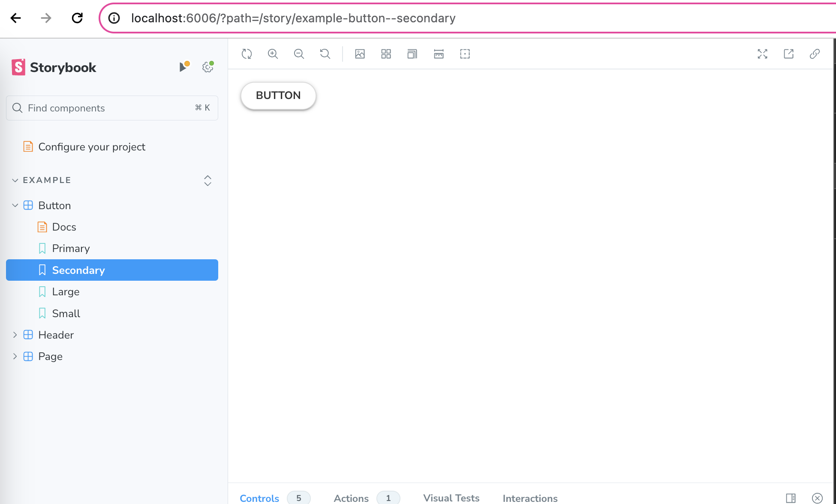836x504 pixels.
Task: Click the Find components search field
Action: click(x=107, y=108)
